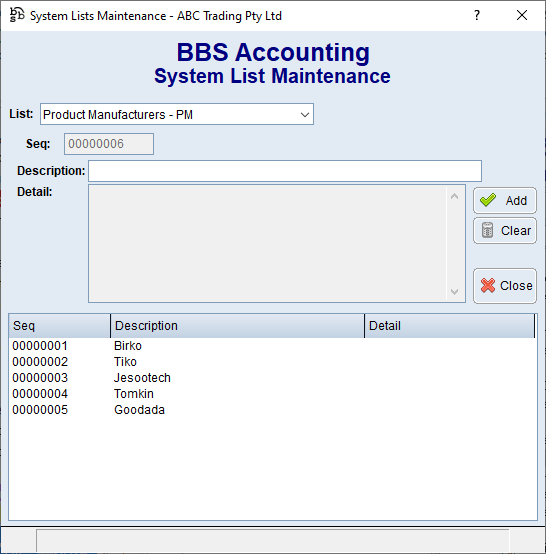Click into the Description input field

(285, 171)
